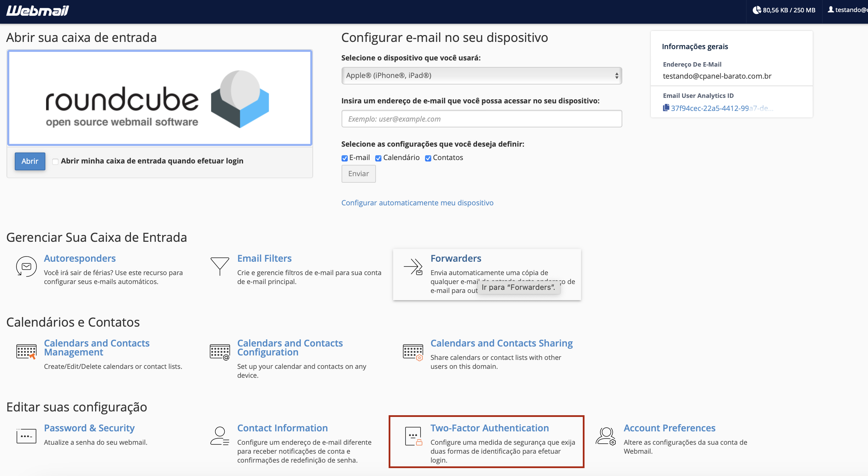The width and height of the screenshot is (868, 476).
Task: Open the user account icon menu
Action: point(831,10)
